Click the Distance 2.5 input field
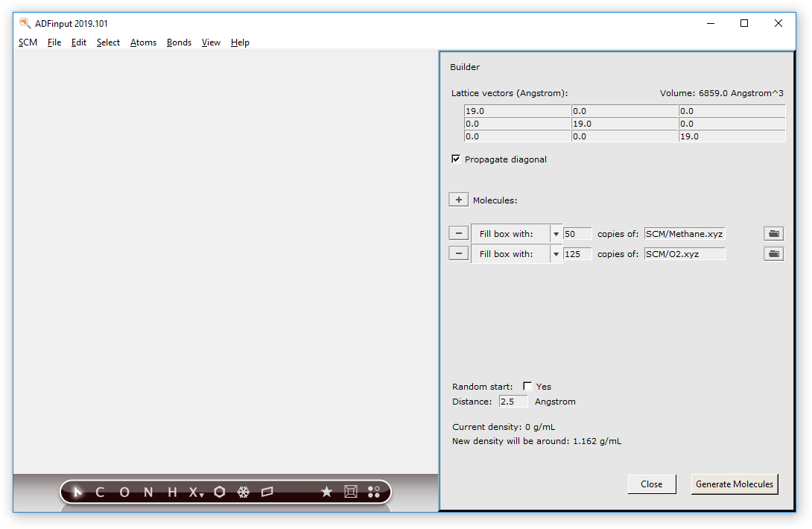 [x=513, y=402]
